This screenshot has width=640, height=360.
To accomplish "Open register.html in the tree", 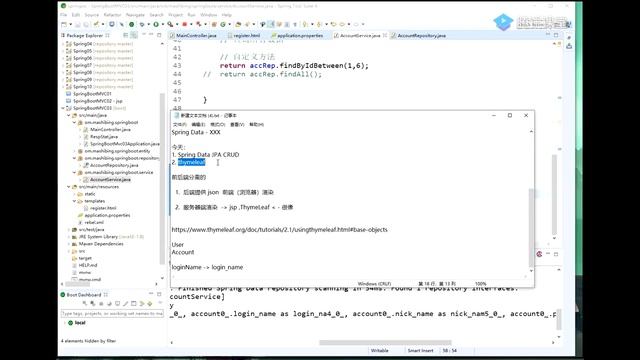I will [x=103, y=208].
